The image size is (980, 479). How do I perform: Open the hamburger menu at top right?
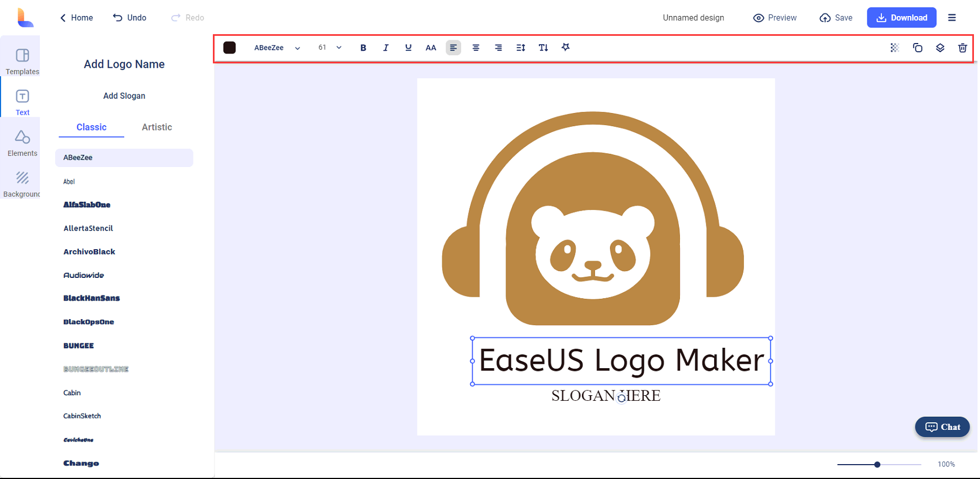(952, 18)
